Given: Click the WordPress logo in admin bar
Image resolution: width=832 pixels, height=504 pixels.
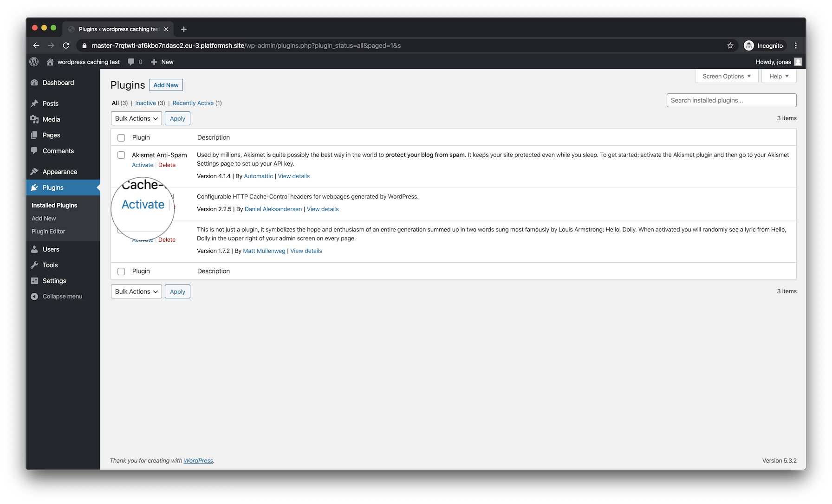Looking at the screenshot, I should 34,62.
